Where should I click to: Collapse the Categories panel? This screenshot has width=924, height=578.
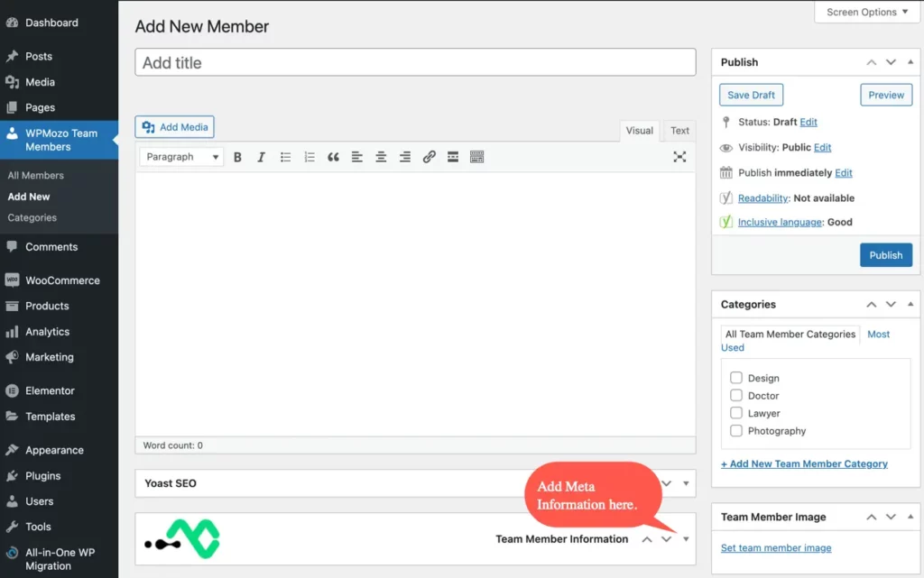pos(910,304)
